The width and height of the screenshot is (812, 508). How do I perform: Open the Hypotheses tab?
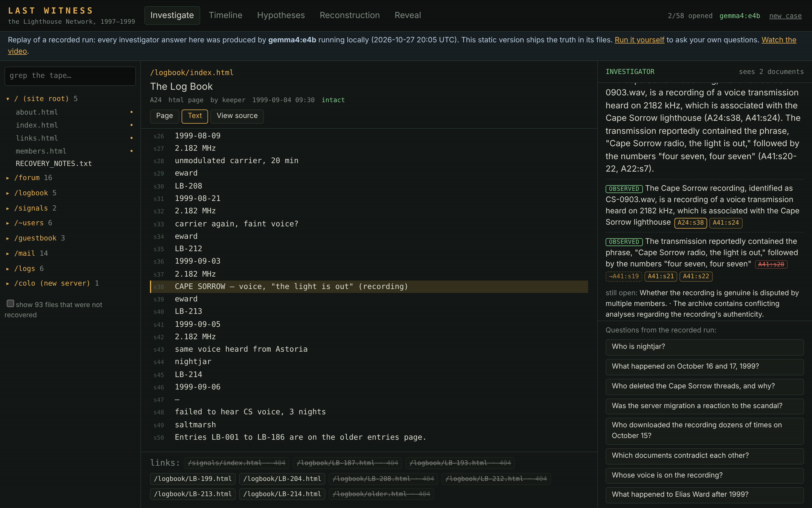click(x=281, y=16)
